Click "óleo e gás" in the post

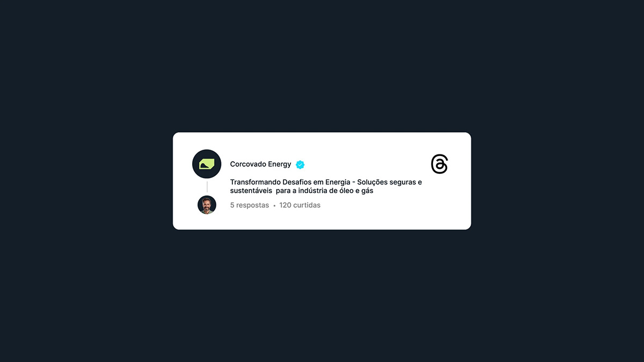[x=356, y=191]
